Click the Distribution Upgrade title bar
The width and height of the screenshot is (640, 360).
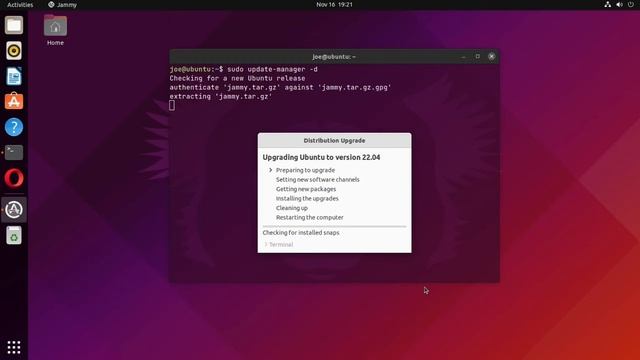[334, 140]
